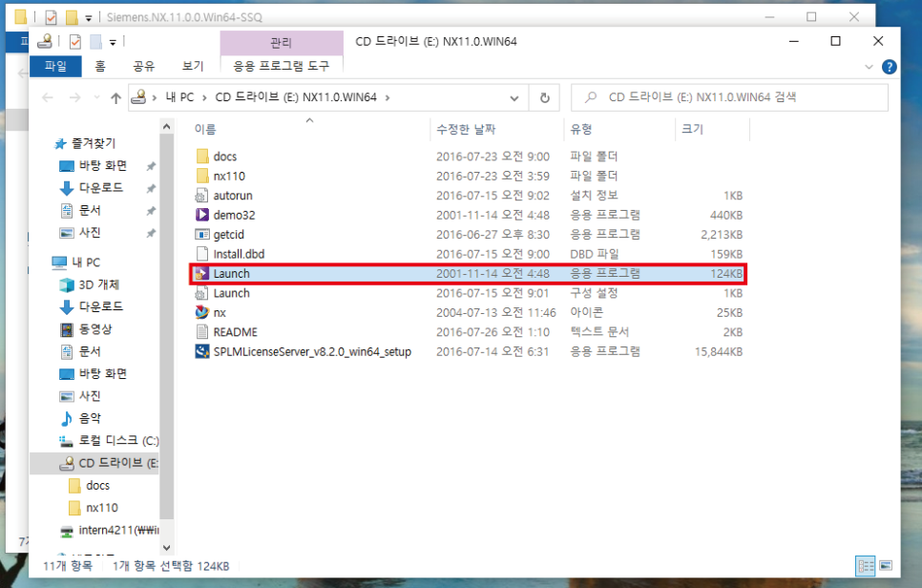Click the chevron after 내 PC in breadcrumb
This screenshot has height=588, width=922.
pyautogui.click(x=204, y=97)
